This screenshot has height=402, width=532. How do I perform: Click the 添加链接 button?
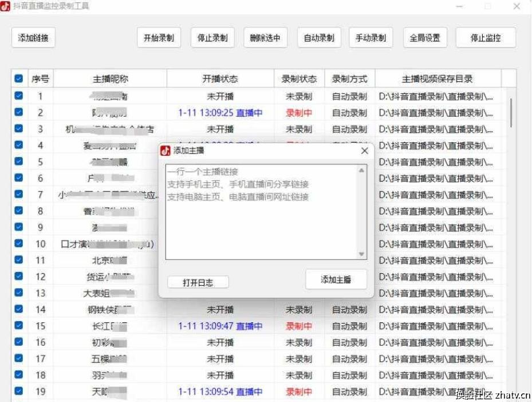(x=33, y=38)
